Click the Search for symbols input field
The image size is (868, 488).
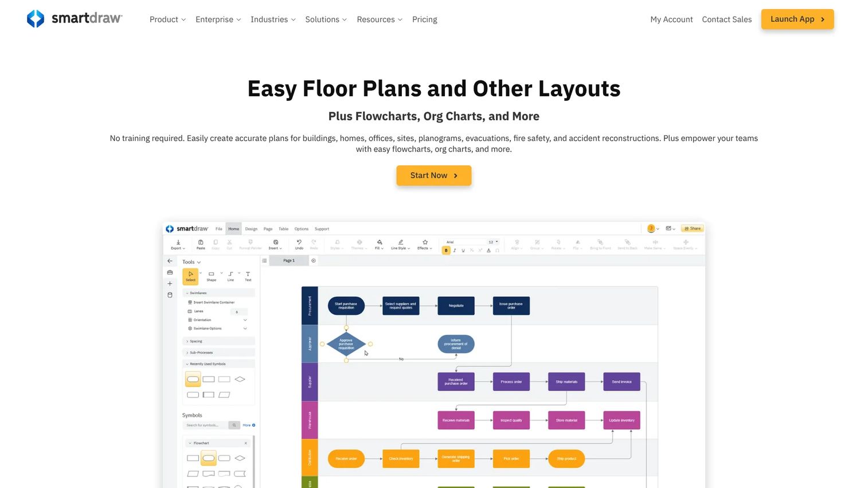(x=206, y=425)
